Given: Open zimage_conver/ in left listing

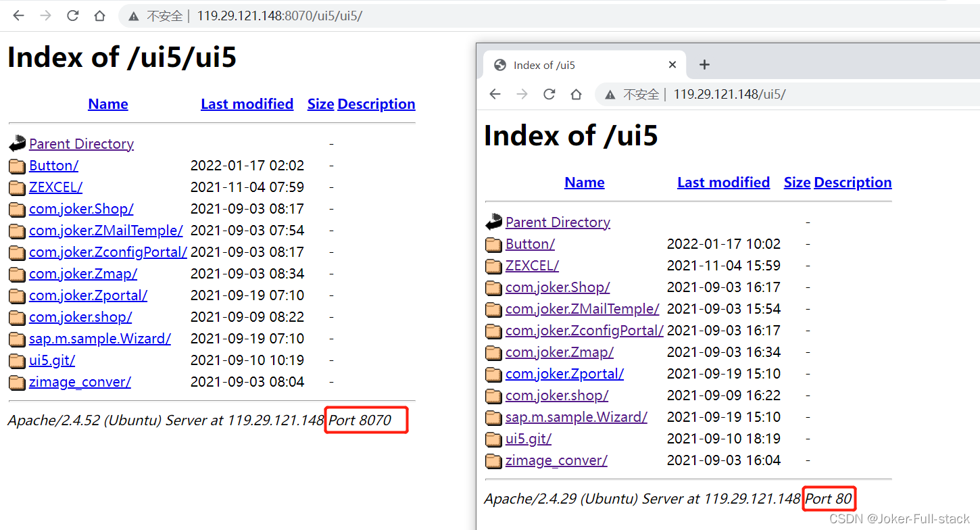Looking at the screenshot, I should [80, 382].
